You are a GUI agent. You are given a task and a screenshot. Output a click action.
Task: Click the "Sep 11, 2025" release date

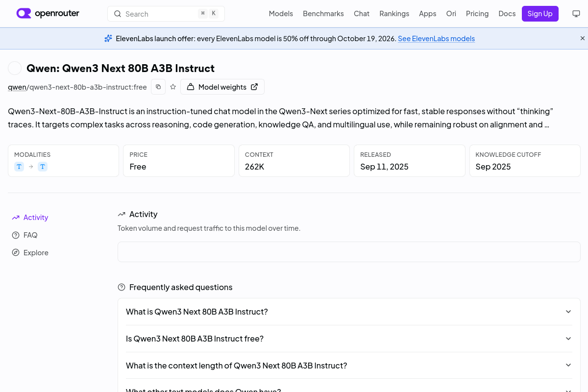[384, 167]
